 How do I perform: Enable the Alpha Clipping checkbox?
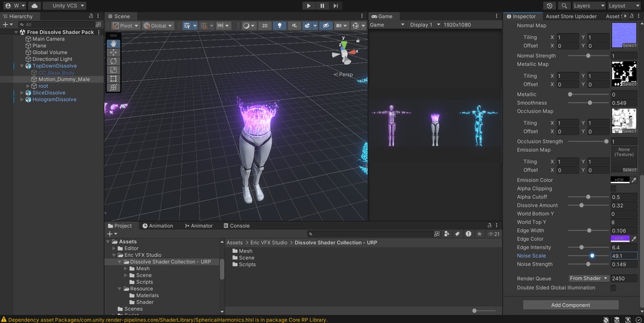point(613,189)
